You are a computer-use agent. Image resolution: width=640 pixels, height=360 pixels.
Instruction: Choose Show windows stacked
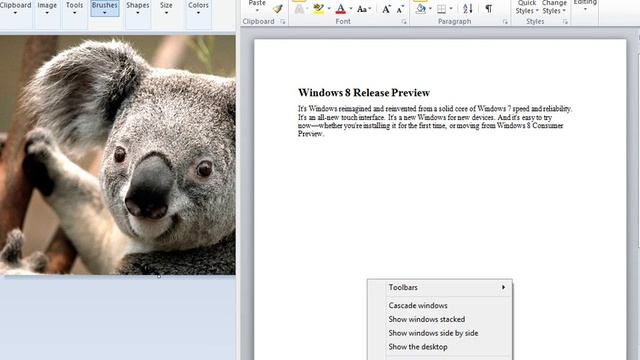440,320
